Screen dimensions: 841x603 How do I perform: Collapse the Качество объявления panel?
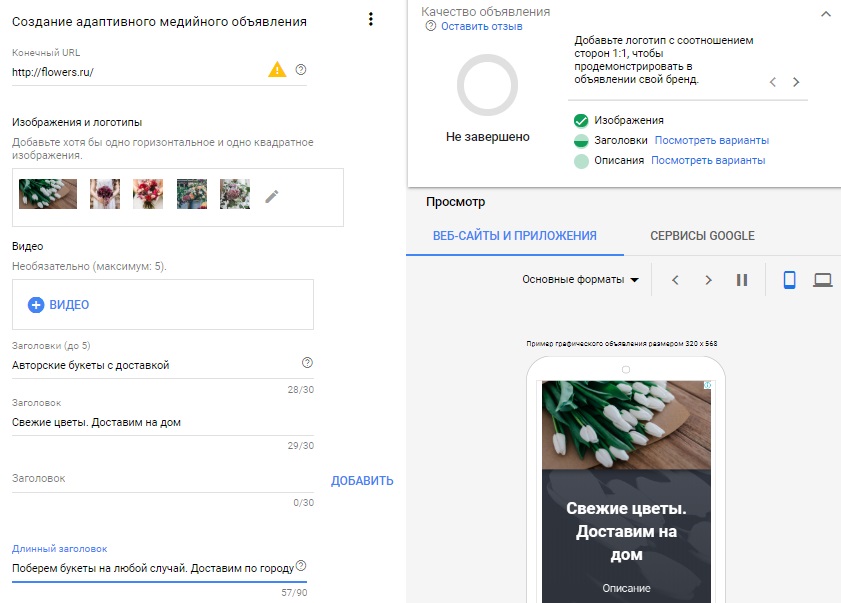click(827, 15)
